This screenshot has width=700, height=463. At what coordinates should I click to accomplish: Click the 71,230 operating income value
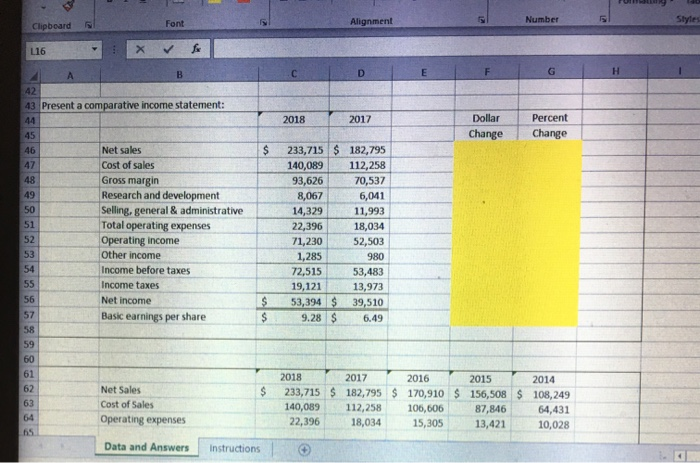pos(307,241)
